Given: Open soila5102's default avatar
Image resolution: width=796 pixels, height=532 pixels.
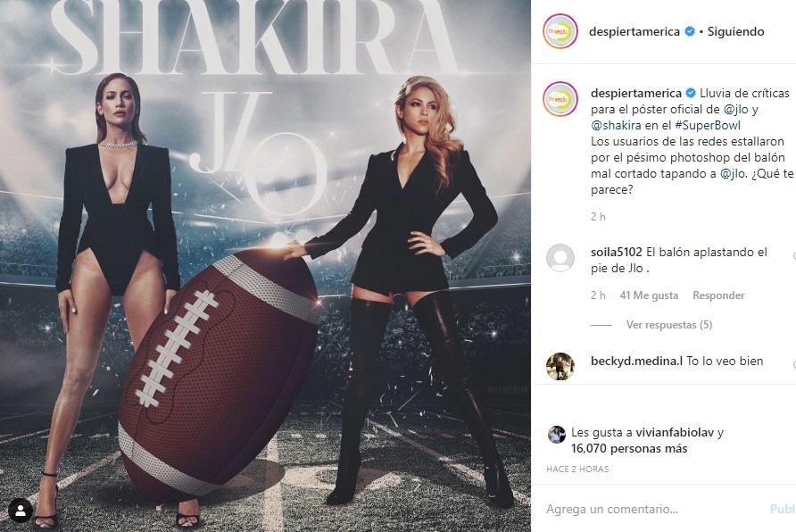Looking at the screenshot, I should coord(560,257).
